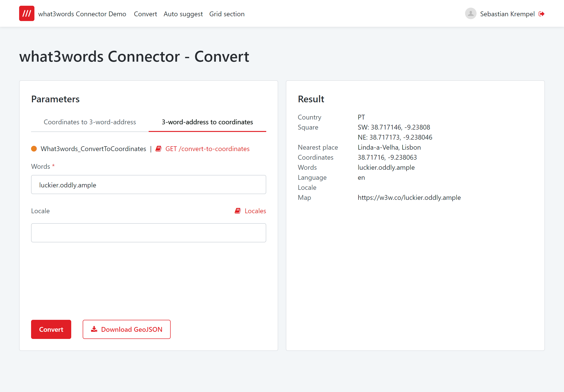Screen dimensions: 564x392
Task: Open the Convert navigation menu item
Action: point(145,14)
